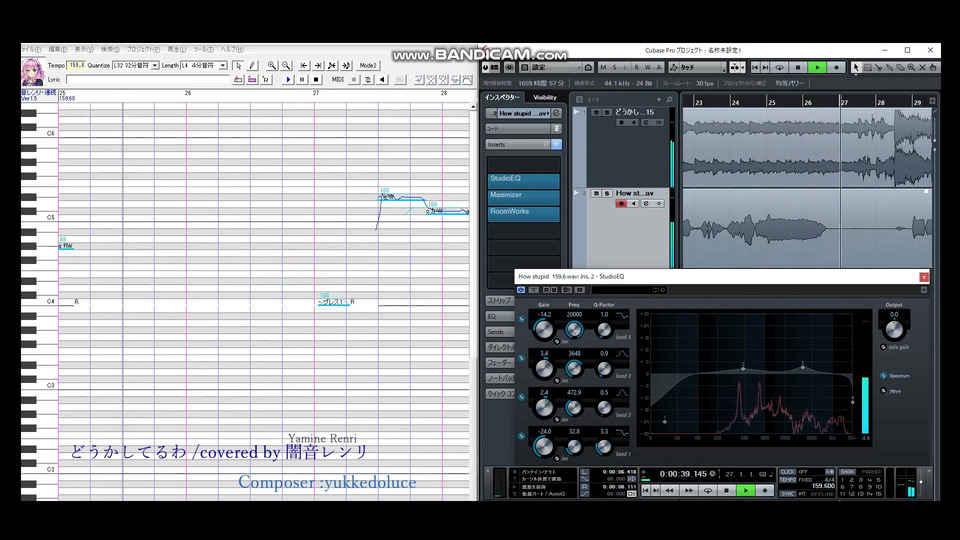Click the StudioEQ preset name field
This screenshot has width=960, height=540.
(623, 290)
